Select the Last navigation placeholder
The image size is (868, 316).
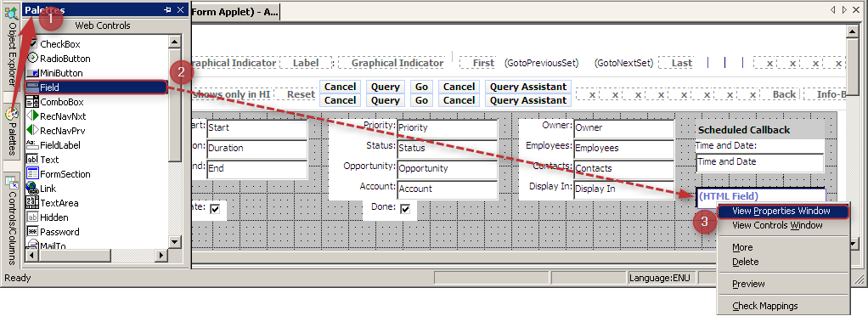pos(681,63)
